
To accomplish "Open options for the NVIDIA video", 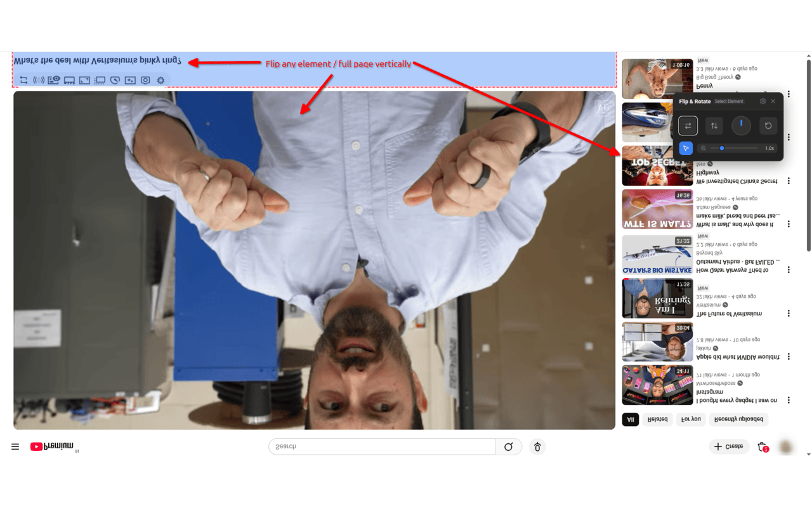I will (x=789, y=356).
